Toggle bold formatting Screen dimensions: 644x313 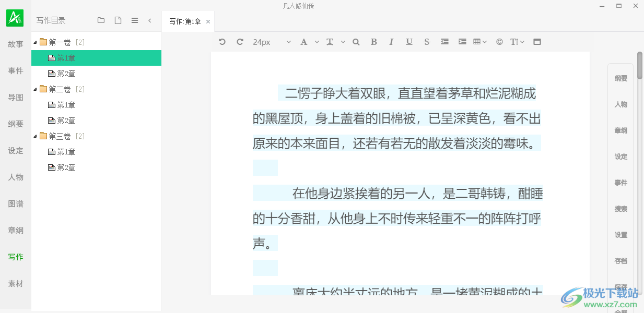tap(373, 42)
